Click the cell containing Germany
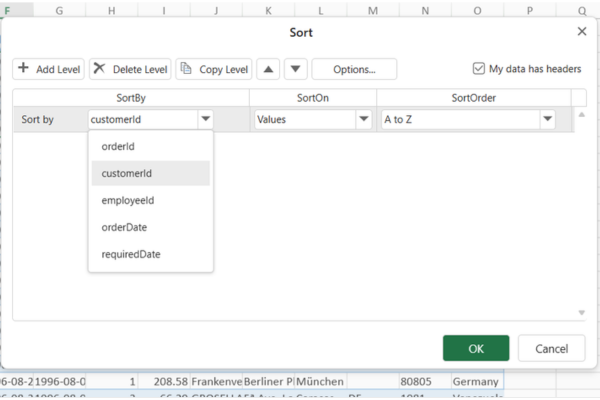 pos(477,382)
